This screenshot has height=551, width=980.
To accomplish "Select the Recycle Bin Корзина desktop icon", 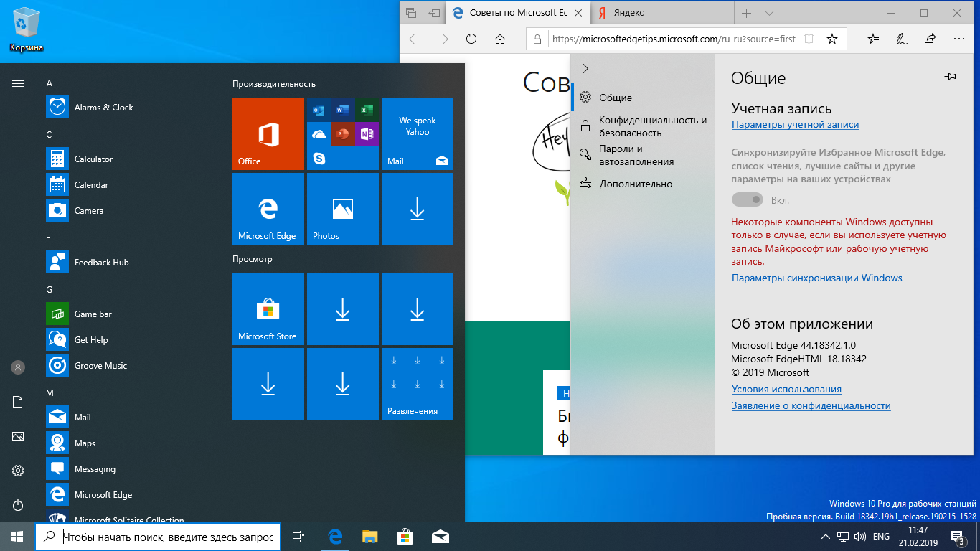I will point(27,29).
